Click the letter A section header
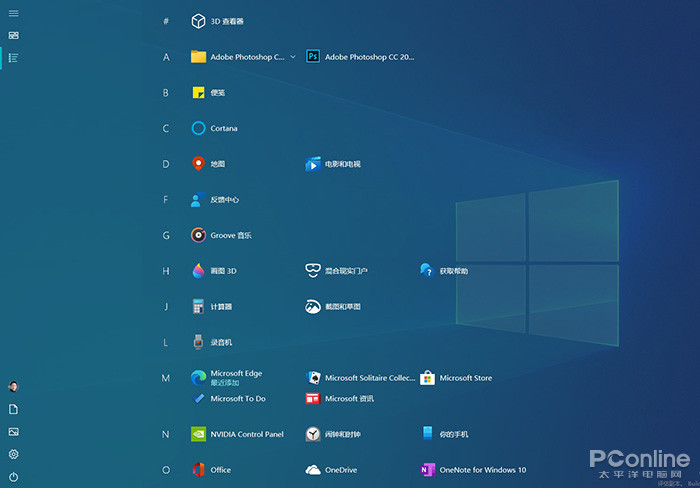 coord(166,57)
